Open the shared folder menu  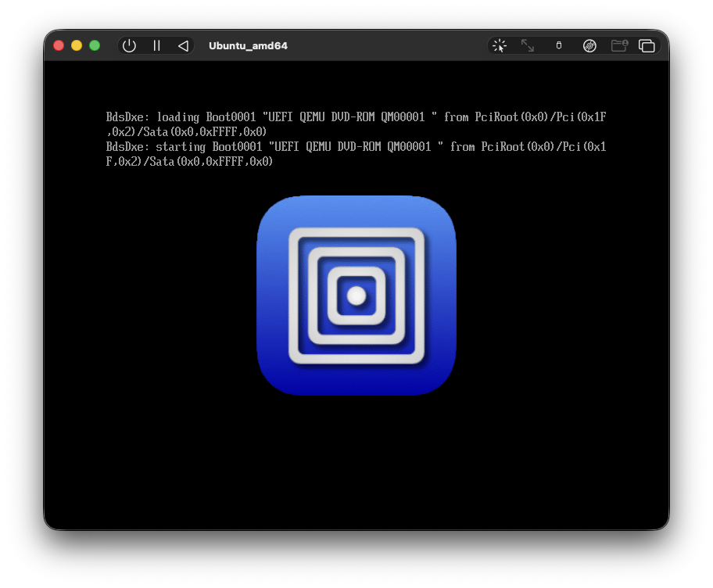619,45
